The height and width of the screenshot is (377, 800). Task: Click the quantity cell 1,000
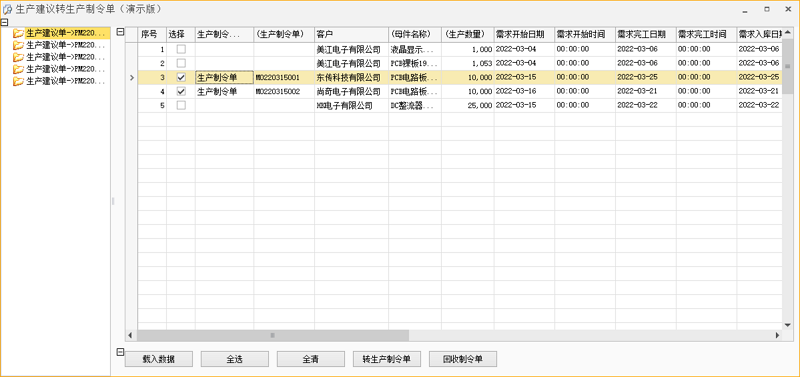point(468,49)
